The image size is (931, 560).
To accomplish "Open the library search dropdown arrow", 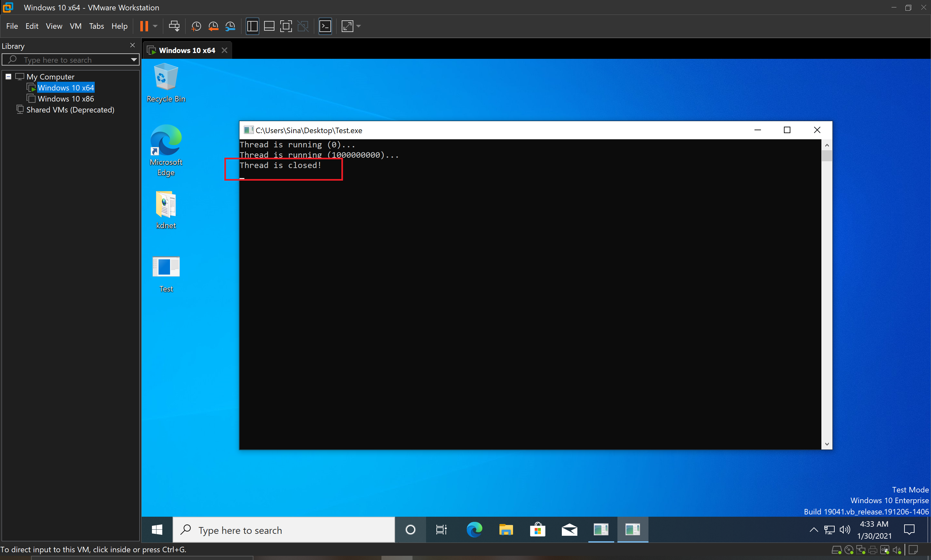I will pos(134,60).
